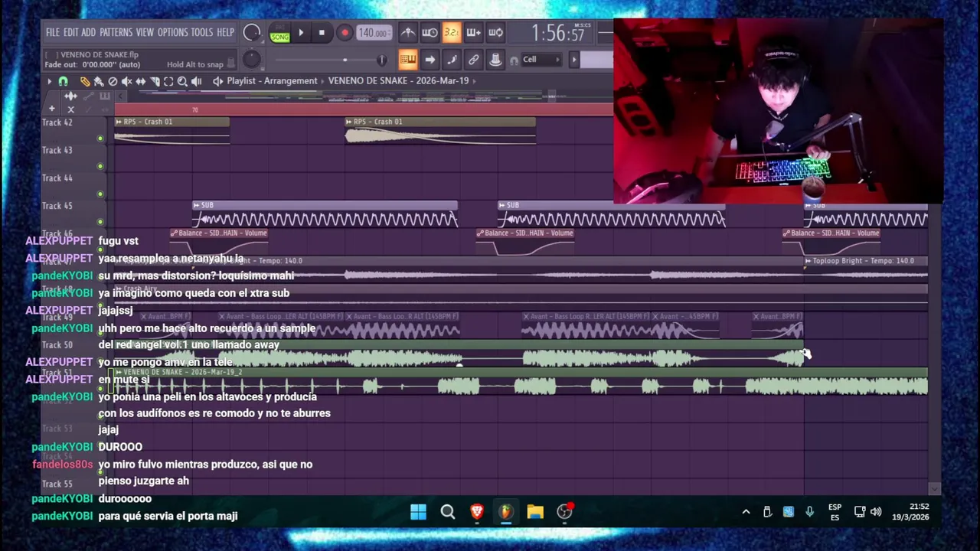Toggle the loop recording icon

click(x=495, y=33)
